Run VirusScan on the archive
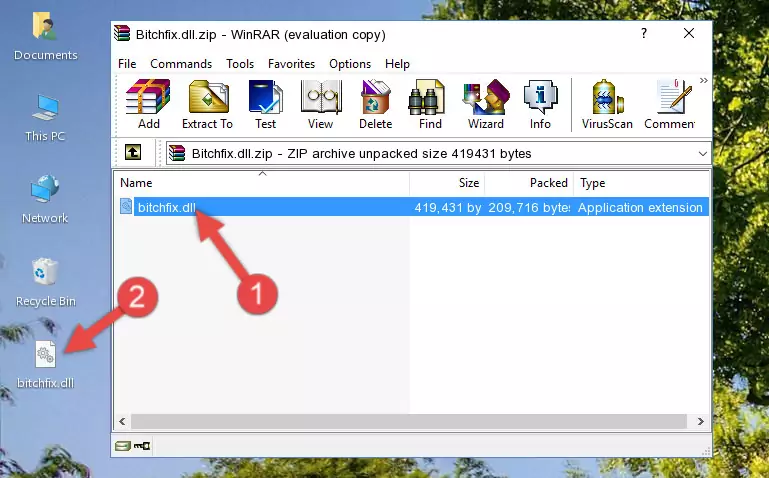Image resolution: width=769 pixels, height=478 pixels. coord(607,104)
